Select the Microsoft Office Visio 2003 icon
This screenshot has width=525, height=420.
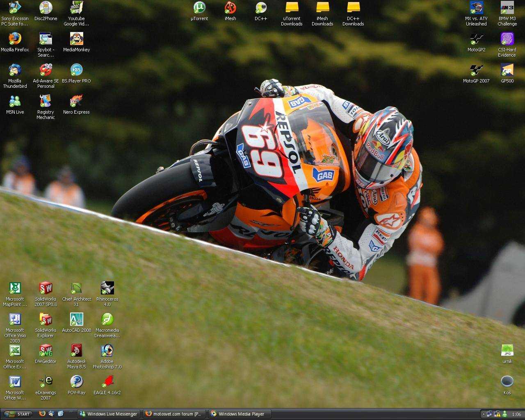[x=15, y=328]
